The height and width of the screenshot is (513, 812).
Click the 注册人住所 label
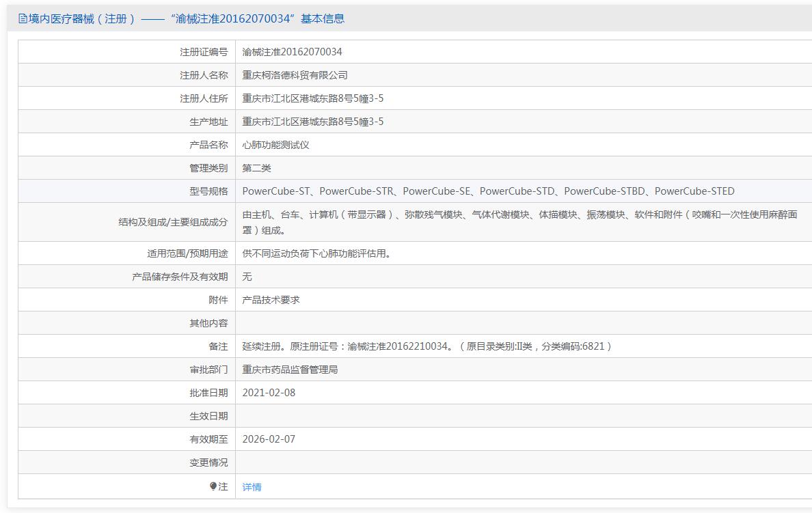pyautogui.click(x=204, y=98)
